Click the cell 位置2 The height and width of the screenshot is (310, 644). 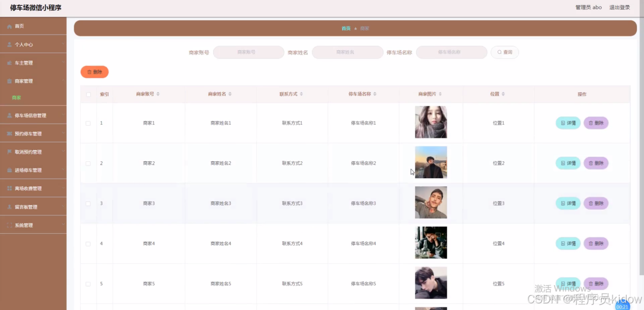tap(499, 163)
